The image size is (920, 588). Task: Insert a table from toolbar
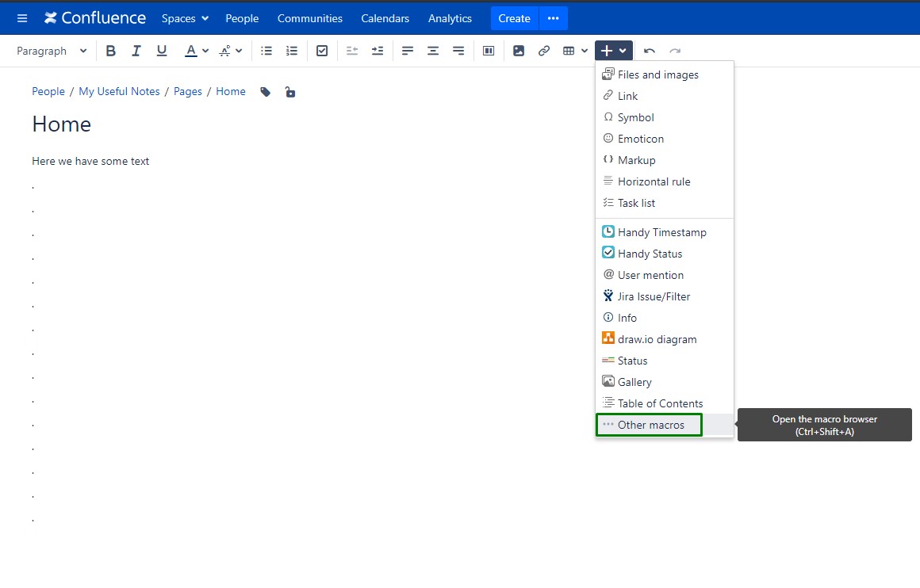[569, 51]
